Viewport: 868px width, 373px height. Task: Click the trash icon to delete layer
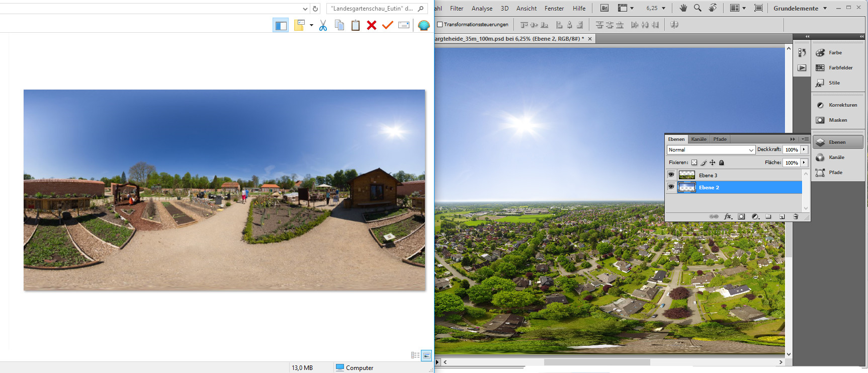pos(796,216)
